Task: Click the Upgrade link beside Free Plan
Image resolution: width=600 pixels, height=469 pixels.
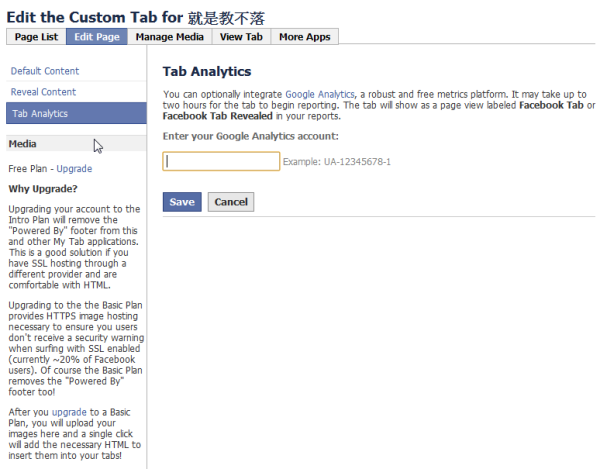Action: (x=74, y=169)
